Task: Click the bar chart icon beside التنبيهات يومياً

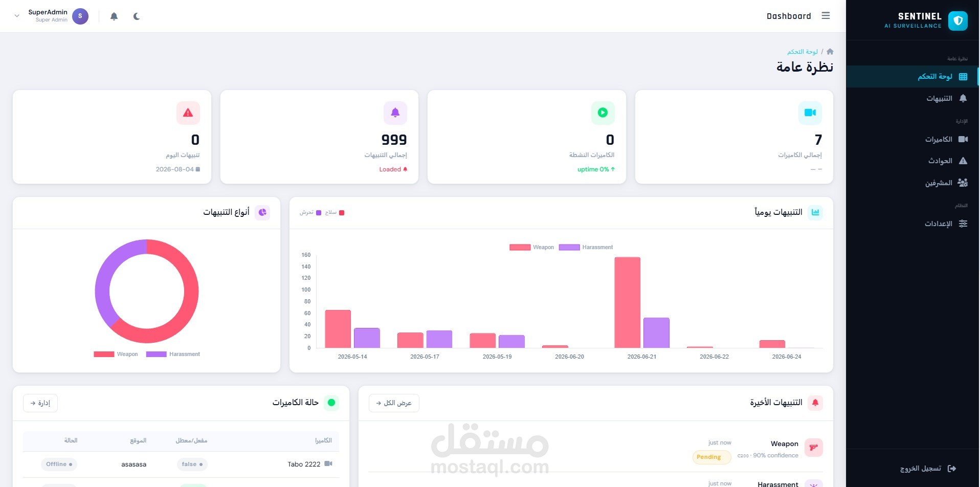Action: click(x=815, y=212)
